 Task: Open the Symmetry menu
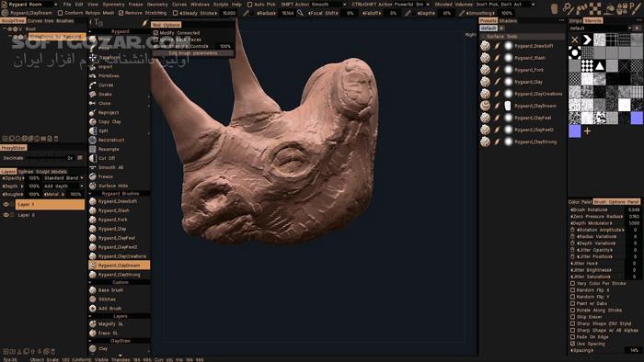113,5
